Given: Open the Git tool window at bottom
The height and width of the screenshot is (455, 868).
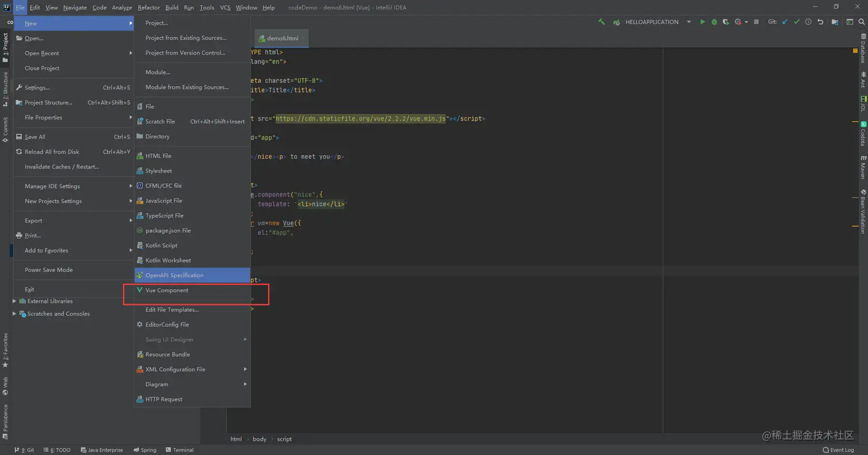Looking at the screenshot, I should 24,450.
